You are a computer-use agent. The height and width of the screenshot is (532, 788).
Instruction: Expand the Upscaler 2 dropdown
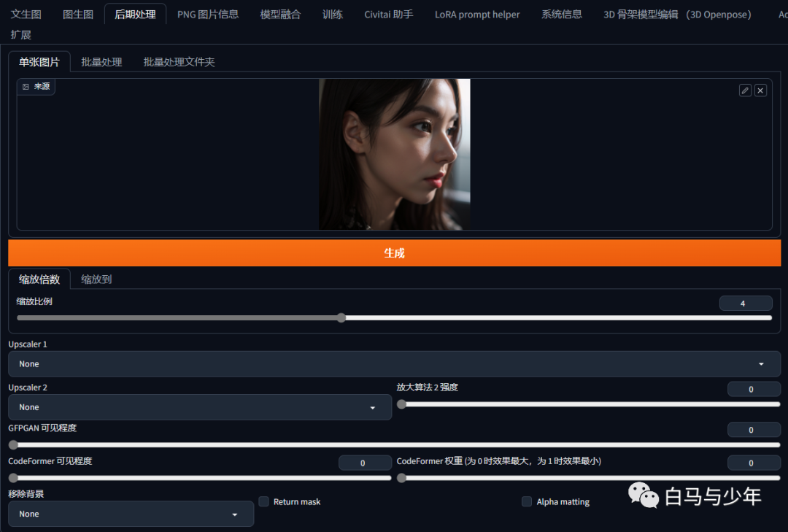(x=199, y=407)
